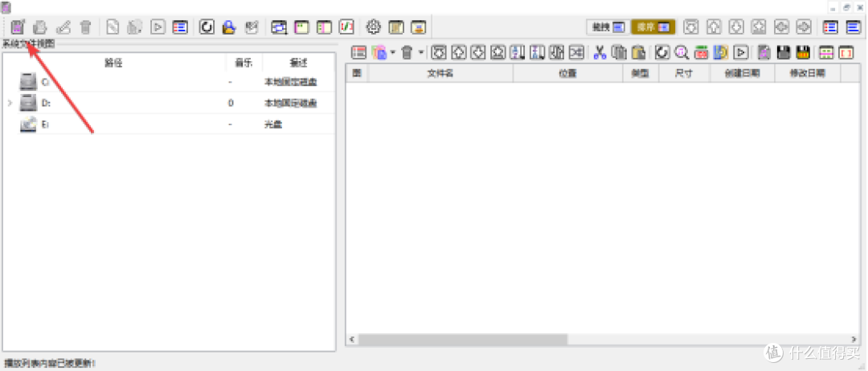Click the pink-and-yellow panel layout icon
The width and height of the screenshot is (868, 371).
pos(301,26)
